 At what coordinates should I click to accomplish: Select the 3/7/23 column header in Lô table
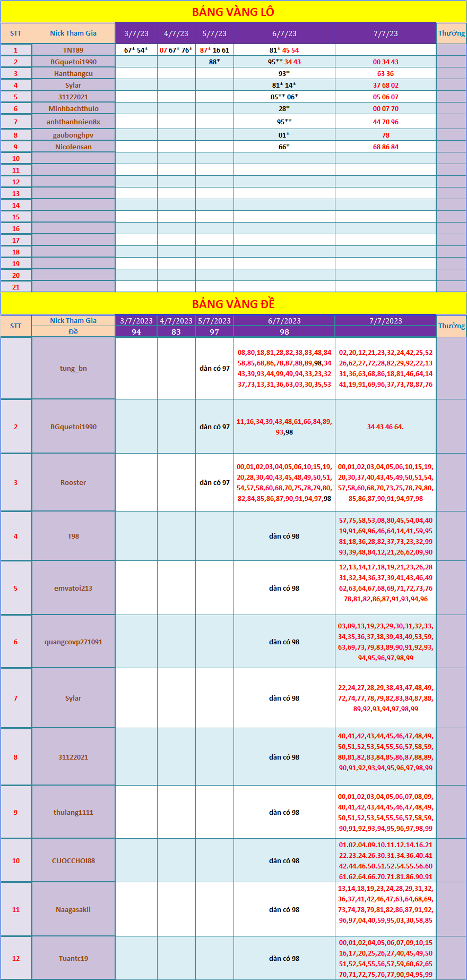(136, 33)
